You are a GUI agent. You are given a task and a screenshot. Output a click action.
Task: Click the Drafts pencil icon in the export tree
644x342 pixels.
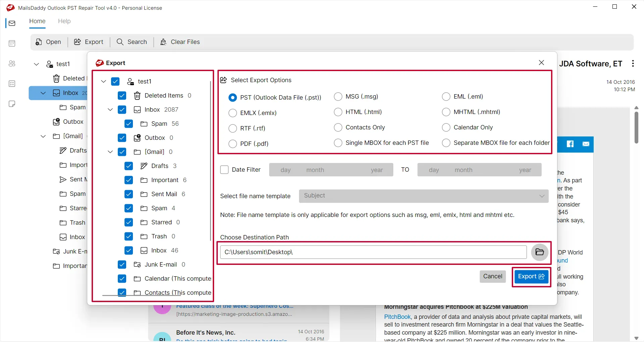click(144, 166)
